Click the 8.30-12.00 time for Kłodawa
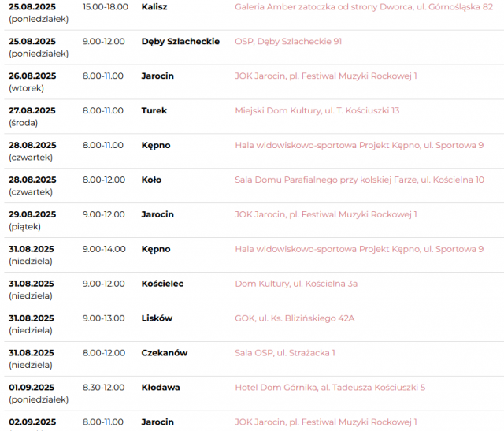This screenshot has width=504, height=431. tap(103, 387)
